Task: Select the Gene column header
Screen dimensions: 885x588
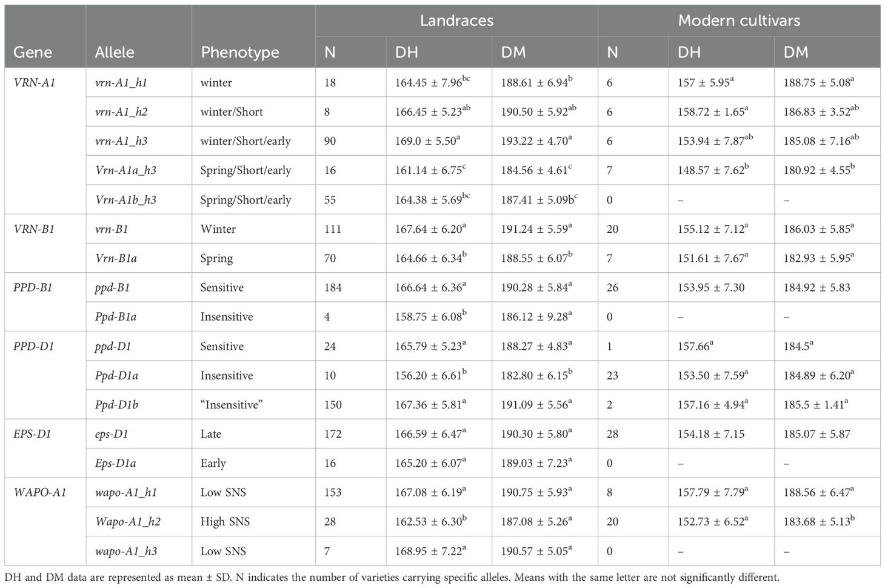Action: tap(33, 52)
